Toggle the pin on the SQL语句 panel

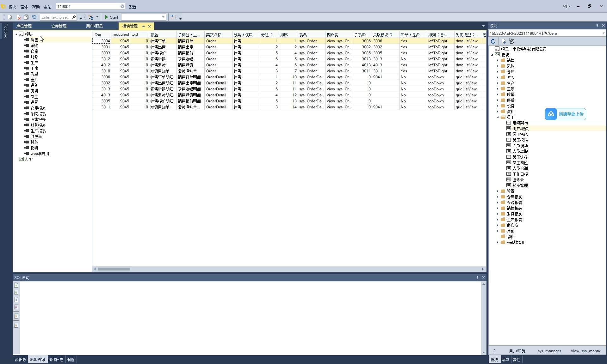(x=477, y=277)
